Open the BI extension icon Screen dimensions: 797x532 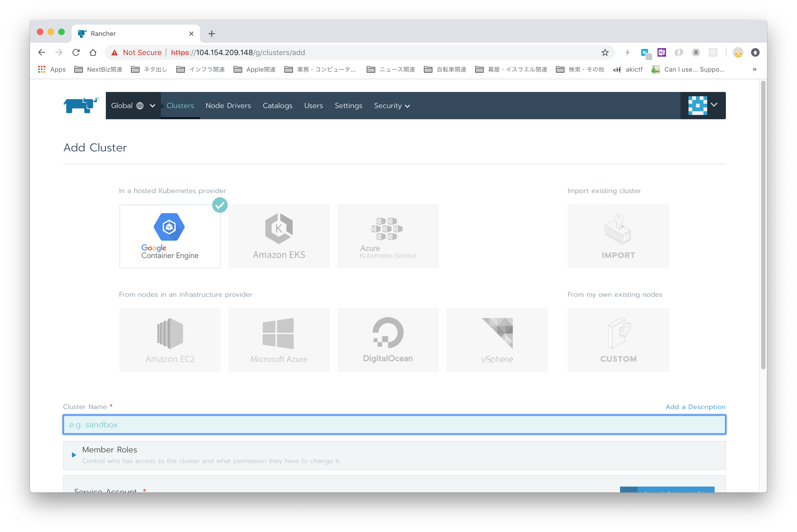pyautogui.click(x=645, y=53)
